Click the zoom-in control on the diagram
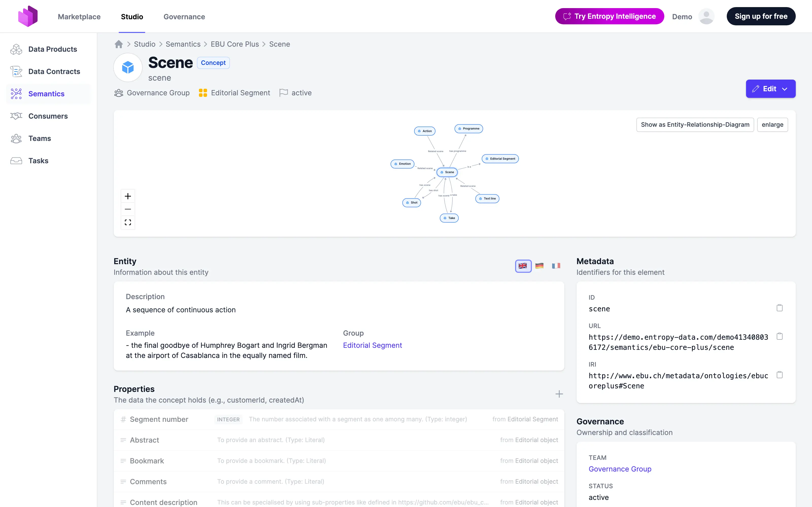 pos(128,196)
